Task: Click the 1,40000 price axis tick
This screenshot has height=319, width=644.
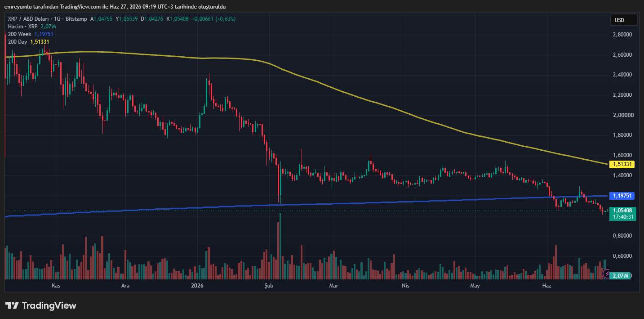Action: [x=622, y=175]
